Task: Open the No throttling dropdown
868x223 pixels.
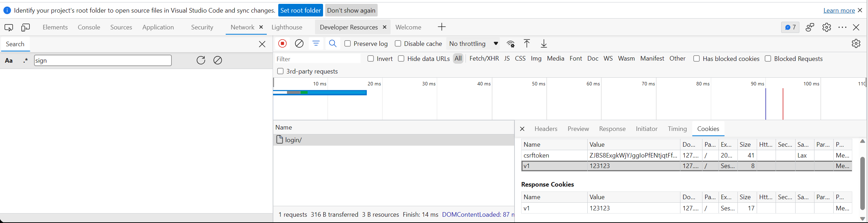Action: (473, 43)
